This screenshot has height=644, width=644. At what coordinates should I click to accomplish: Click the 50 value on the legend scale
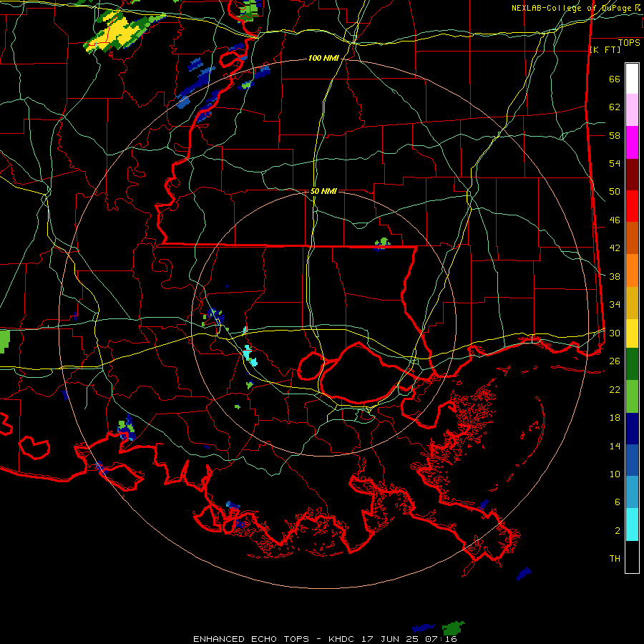615,192
